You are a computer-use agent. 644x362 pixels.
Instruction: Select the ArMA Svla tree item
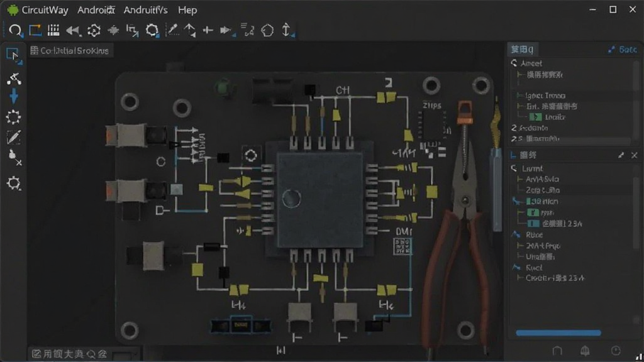[542, 179]
